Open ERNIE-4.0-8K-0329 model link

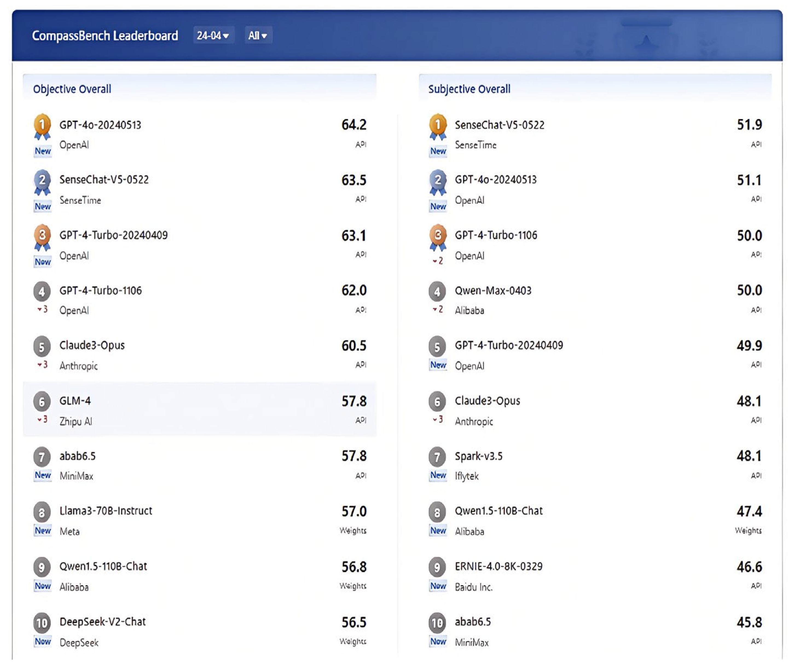[498, 566]
